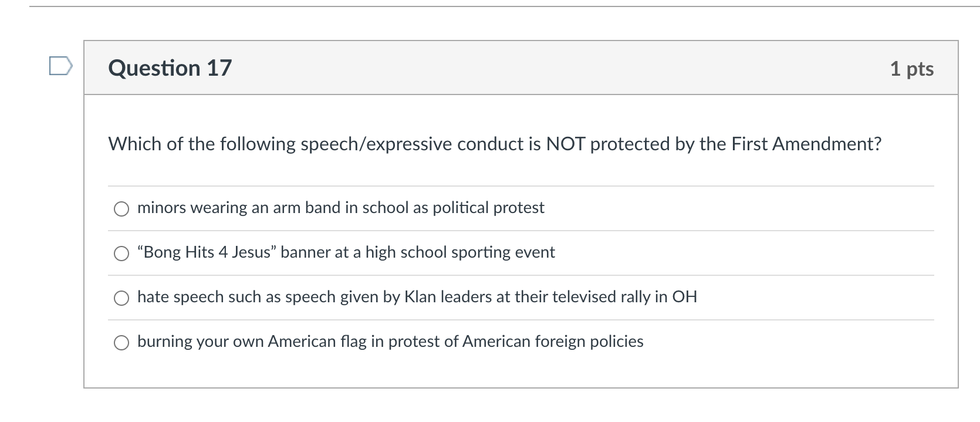
Task: Click the radio circle on the last answer row
Action: [x=121, y=342]
